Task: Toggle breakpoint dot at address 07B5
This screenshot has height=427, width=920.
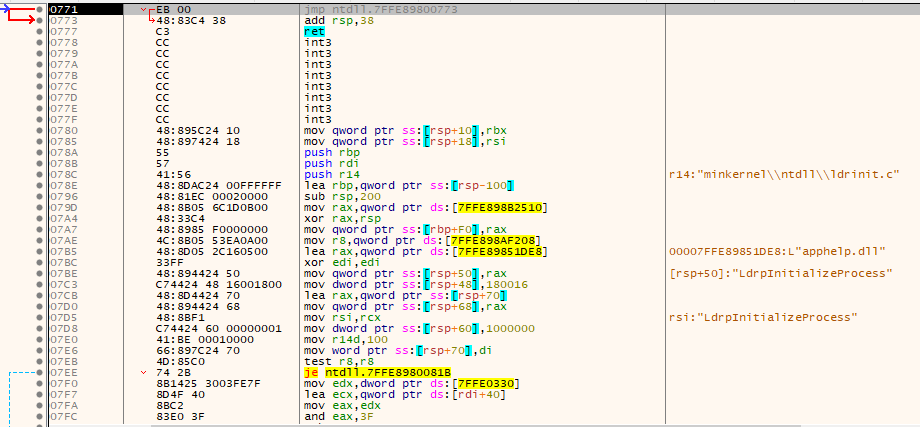Action: (39, 251)
